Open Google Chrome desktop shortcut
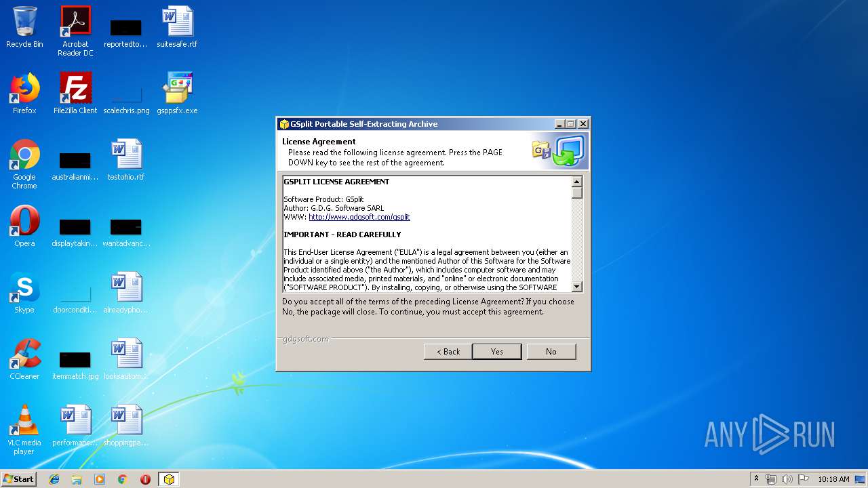 pyautogui.click(x=24, y=164)
